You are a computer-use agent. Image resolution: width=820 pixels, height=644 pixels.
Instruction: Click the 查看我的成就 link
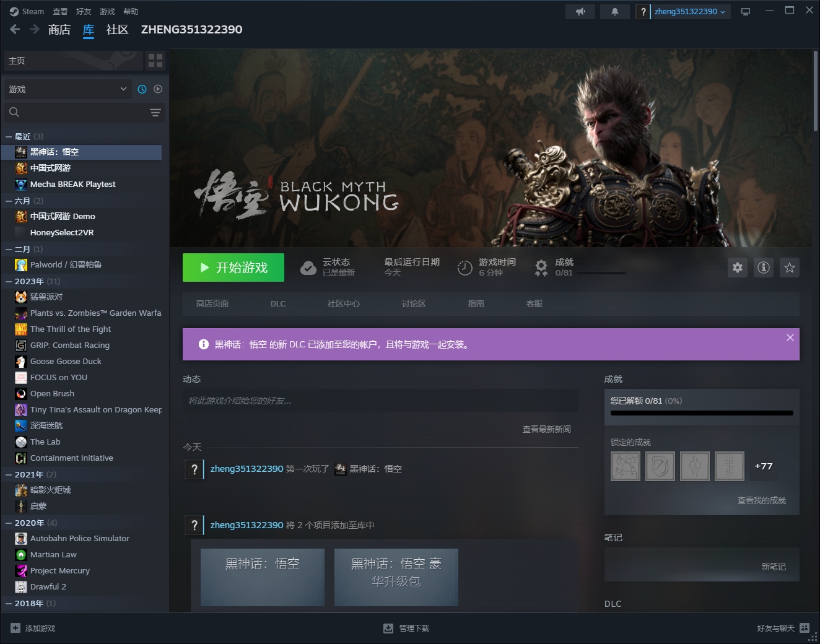click(761, 500)
